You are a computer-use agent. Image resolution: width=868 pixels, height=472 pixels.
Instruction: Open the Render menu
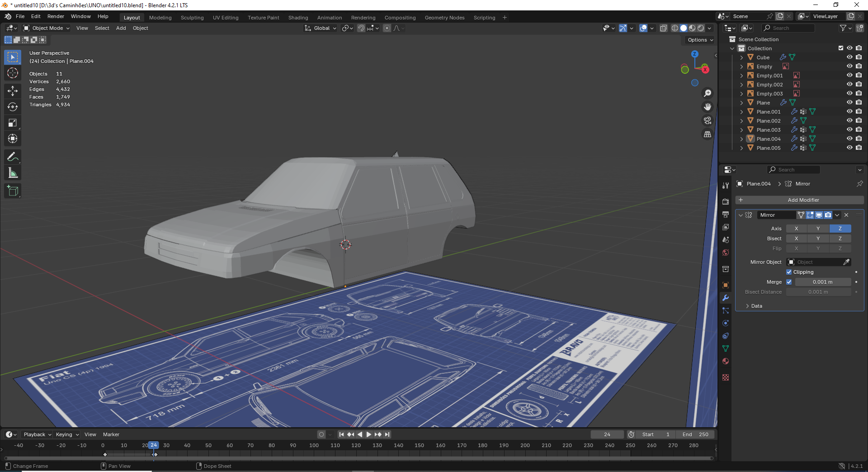click(x=56, y=16)
